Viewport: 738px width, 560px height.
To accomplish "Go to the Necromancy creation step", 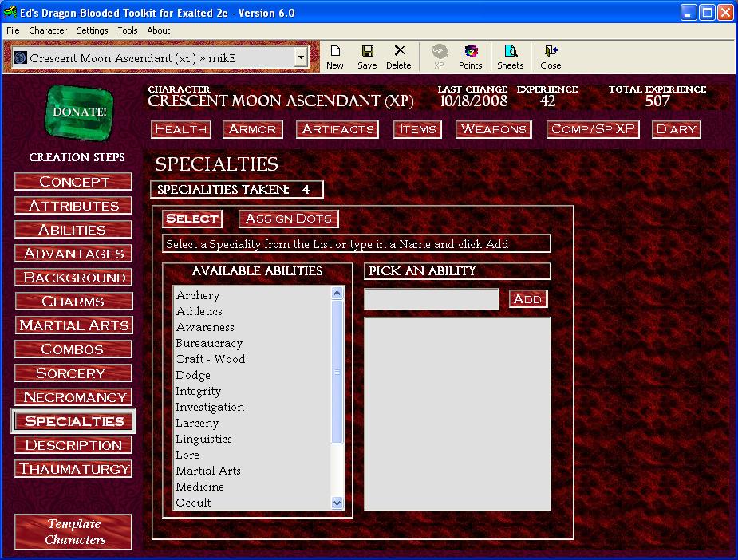I will [73, 397].
